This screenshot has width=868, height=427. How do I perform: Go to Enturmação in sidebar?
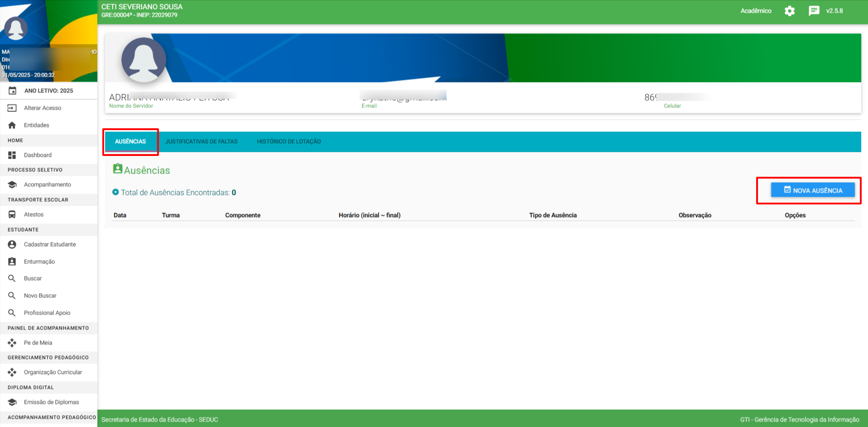[39, 262]
